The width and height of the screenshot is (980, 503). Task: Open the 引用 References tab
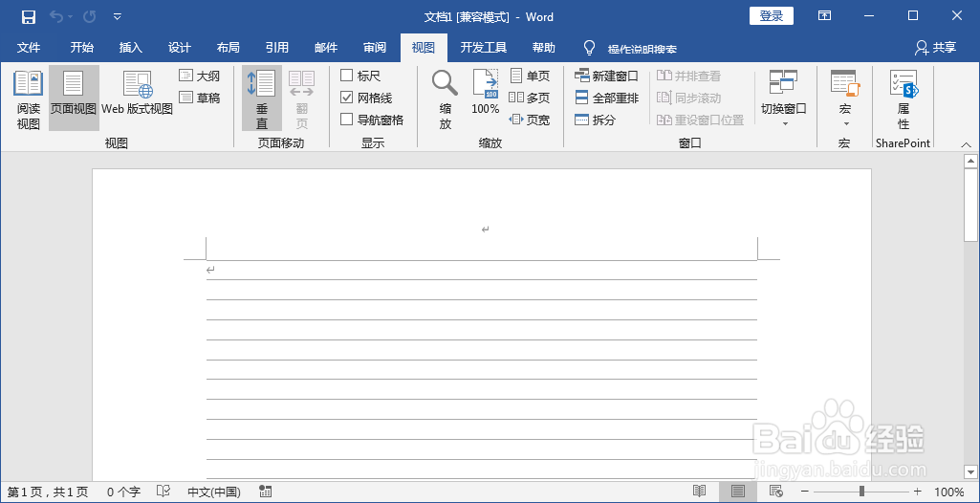[x=277, y=48]
